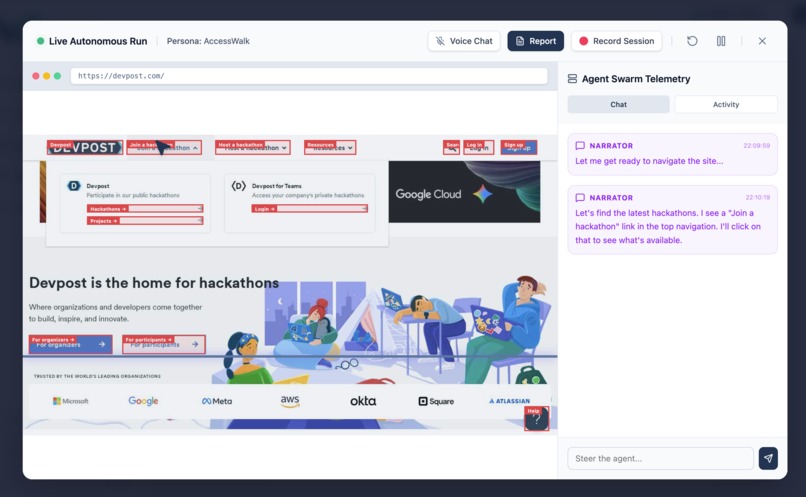Click the muted microphone icon in Voice Chat
The height and width of the screenshot is (497, 806).
[440, 41]
